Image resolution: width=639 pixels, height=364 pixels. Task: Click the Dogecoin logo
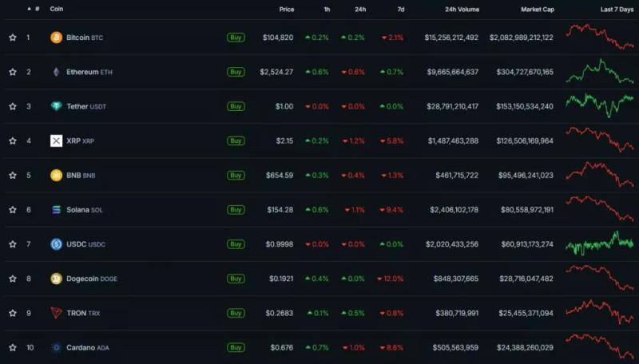coord(56,279)
